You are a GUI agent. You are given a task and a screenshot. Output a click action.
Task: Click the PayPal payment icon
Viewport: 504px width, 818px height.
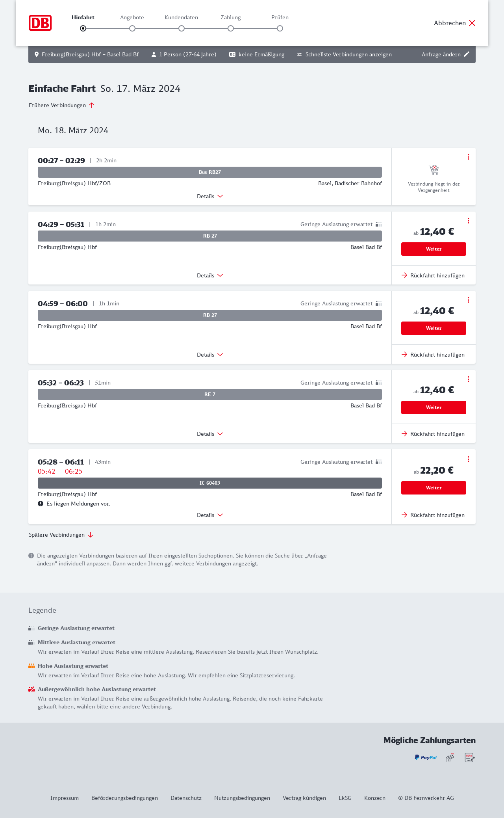point(425,757)
